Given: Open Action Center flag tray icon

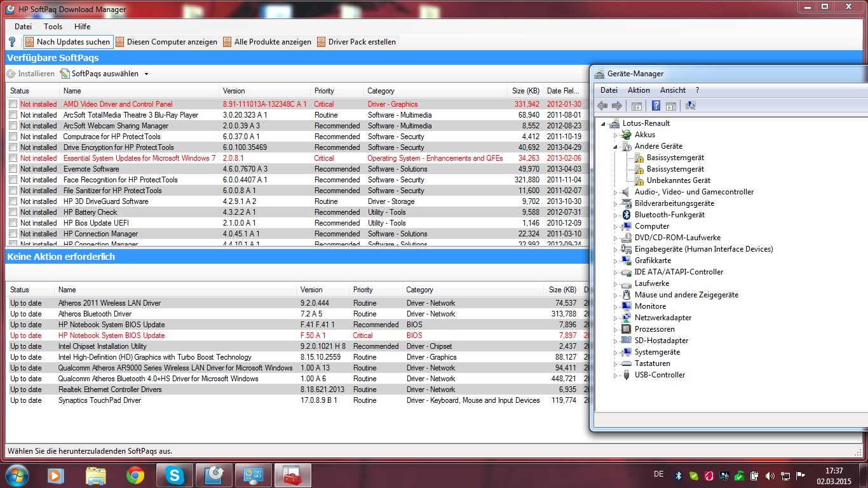Looking at the screenshot, I should 801,475.
